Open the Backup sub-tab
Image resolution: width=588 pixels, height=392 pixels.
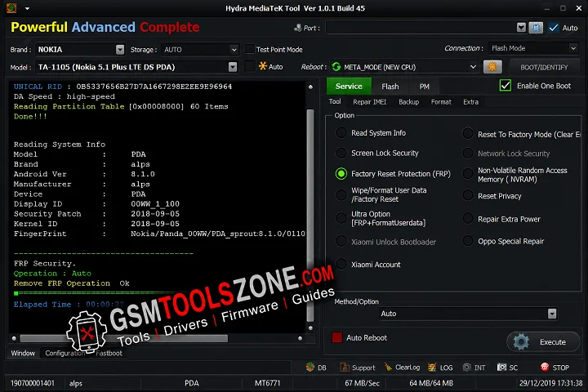click(409, 102)
